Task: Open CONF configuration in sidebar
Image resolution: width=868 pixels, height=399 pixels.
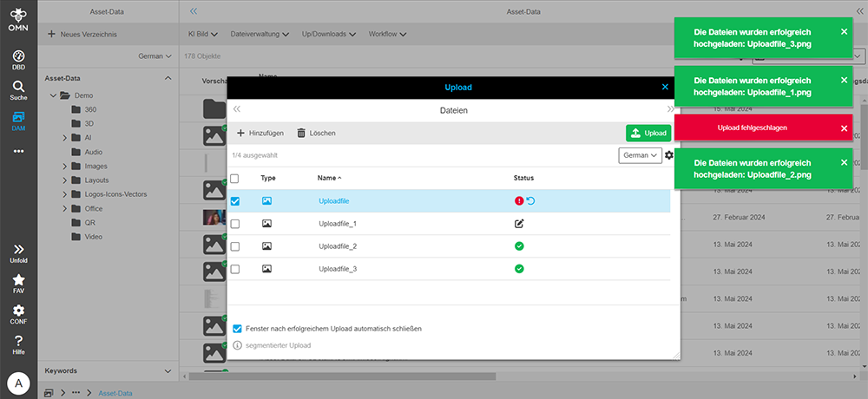Action: click(x=18, y=314)
